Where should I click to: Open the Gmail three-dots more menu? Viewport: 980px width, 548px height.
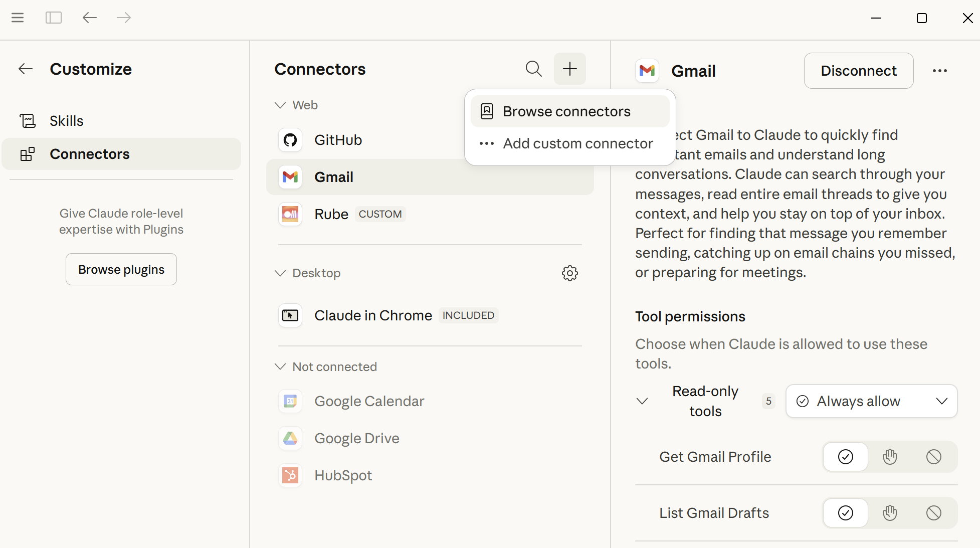[x=939, y=71]
